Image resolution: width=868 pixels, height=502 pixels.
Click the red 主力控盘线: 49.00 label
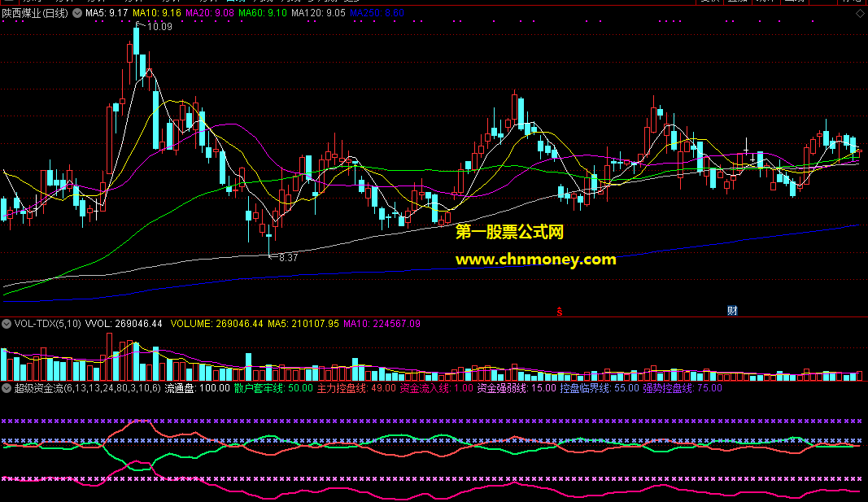click(356, 389)
